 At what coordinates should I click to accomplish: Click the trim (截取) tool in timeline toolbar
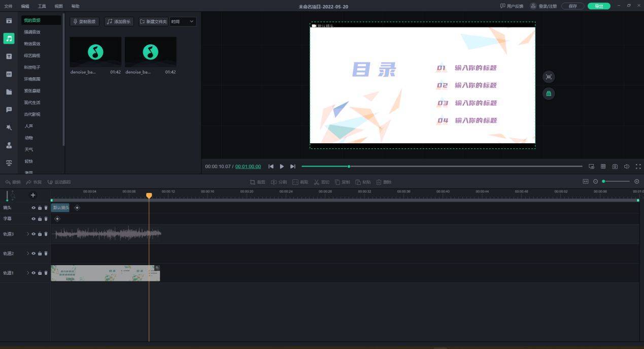click(300, 182)
